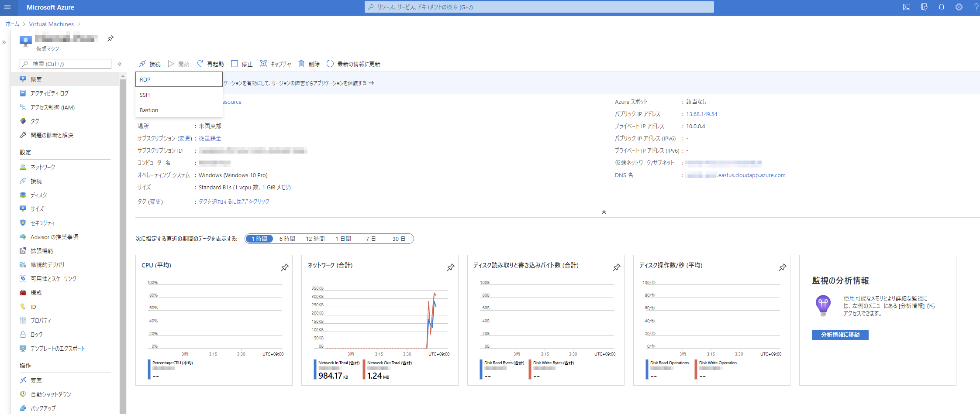The image size is (980, 414).
Task: Open サイズ in the side menu
Action: 66,209
